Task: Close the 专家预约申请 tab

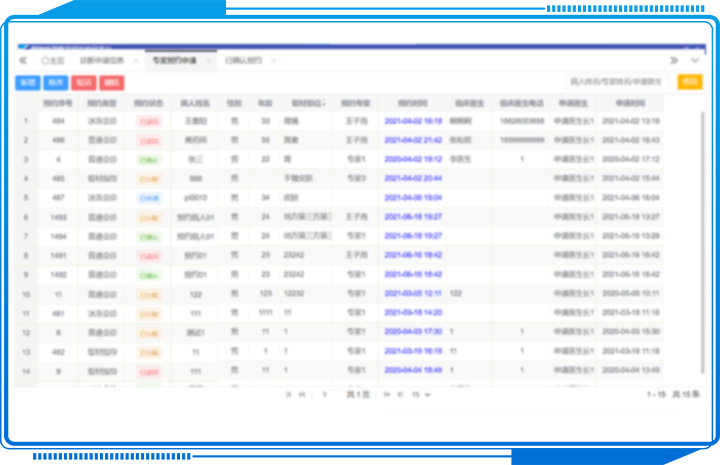Action: 208,60
